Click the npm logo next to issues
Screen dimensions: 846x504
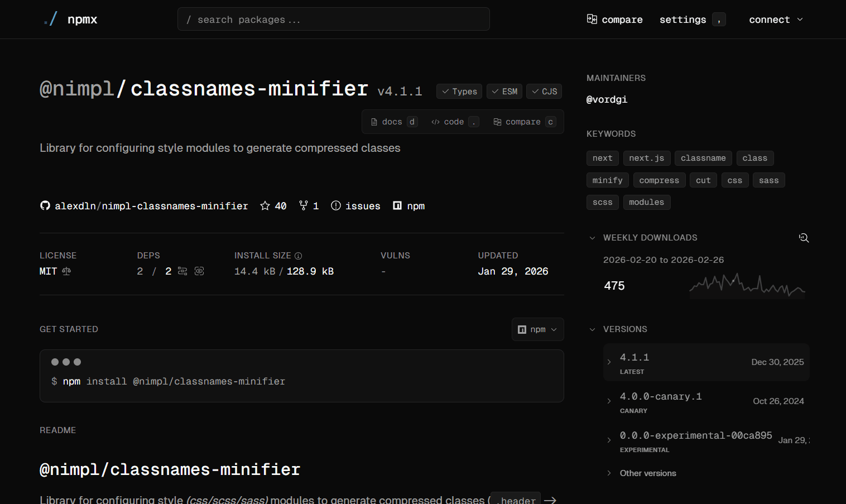click(x=397, y=205)
